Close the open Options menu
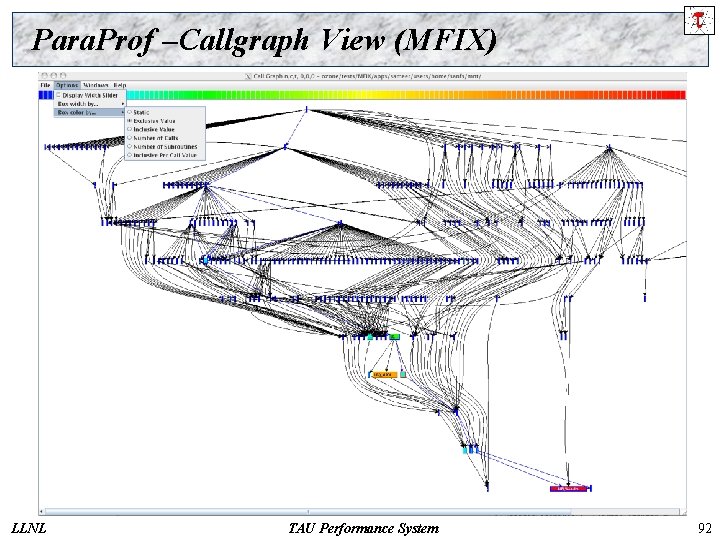Viewport: 720px width, 540px height. tap(67, 85)
